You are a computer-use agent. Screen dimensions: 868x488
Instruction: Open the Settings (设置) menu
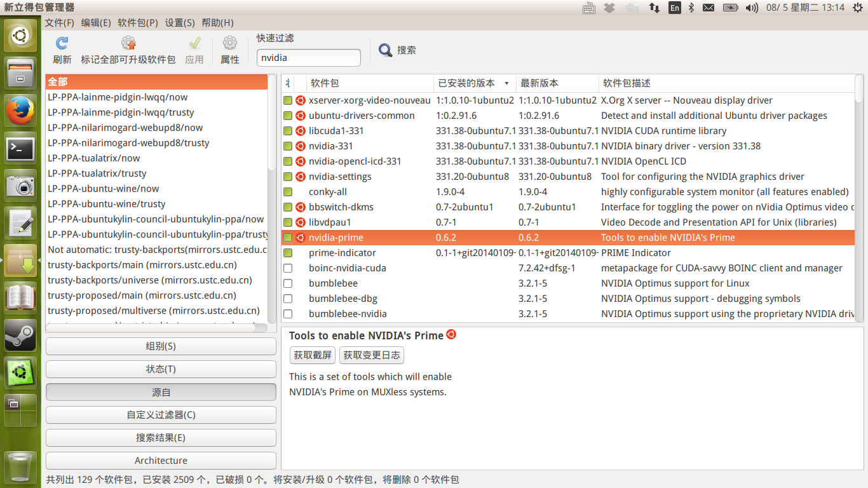[180, 22]
